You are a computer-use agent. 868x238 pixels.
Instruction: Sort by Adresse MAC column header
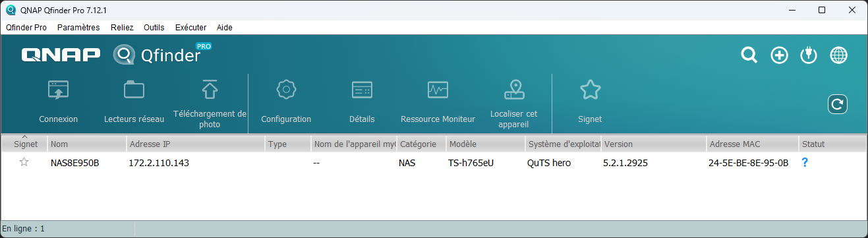(753, 144)
